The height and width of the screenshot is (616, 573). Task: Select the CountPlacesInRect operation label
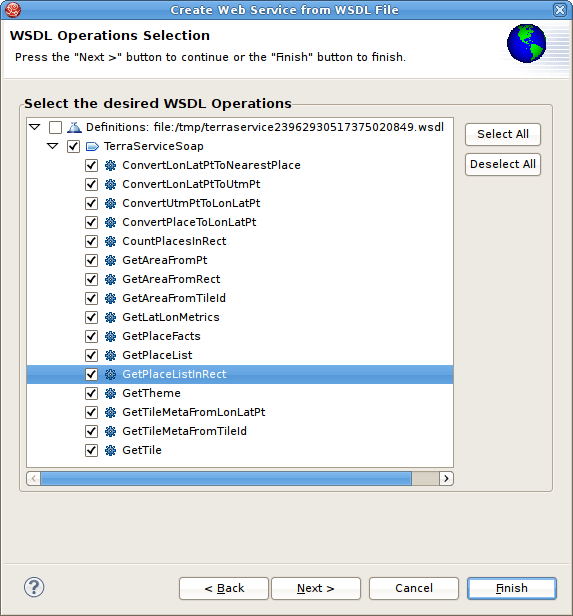(174, 241)
